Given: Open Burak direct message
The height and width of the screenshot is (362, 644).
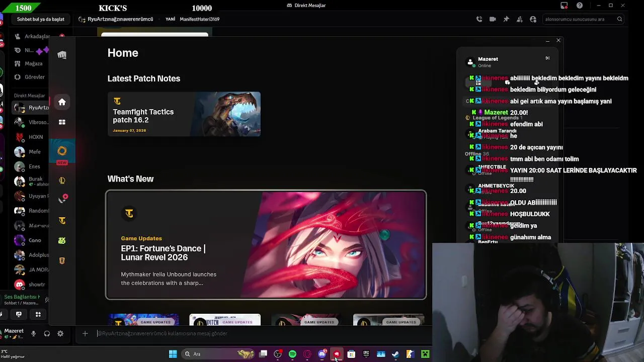Looking at the screenshot, I should tap(31, 181).
